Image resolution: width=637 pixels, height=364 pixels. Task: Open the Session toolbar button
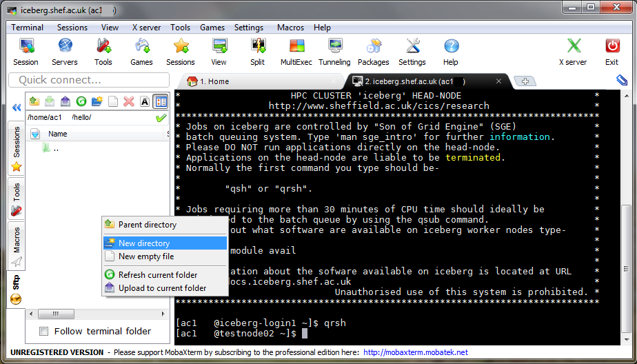click(x=26, y=51)
